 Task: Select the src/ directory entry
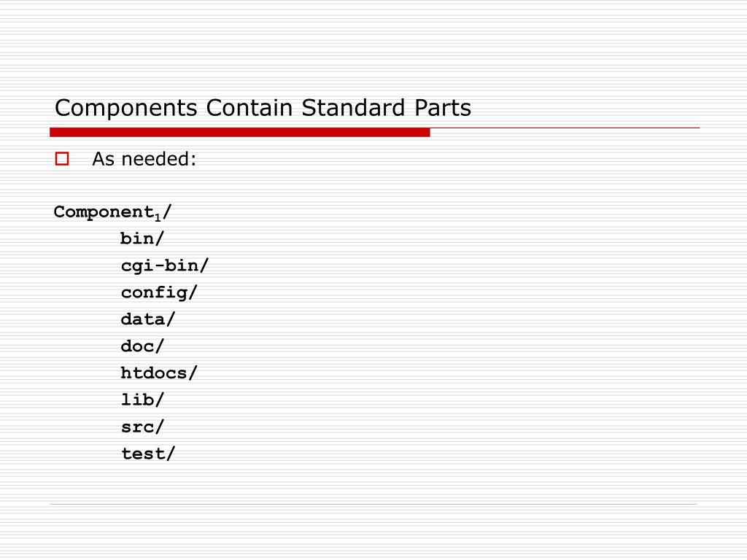point(142,427)
